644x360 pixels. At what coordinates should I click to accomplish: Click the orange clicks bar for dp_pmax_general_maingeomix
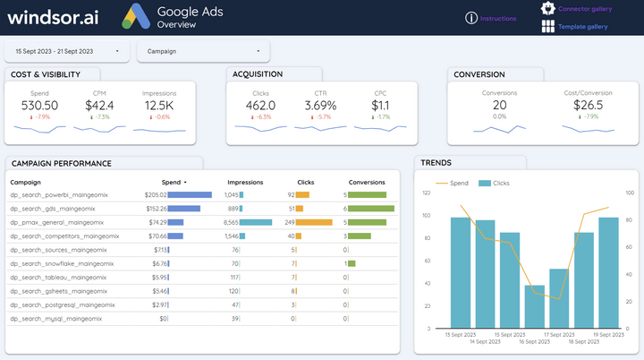coord(314,222)
